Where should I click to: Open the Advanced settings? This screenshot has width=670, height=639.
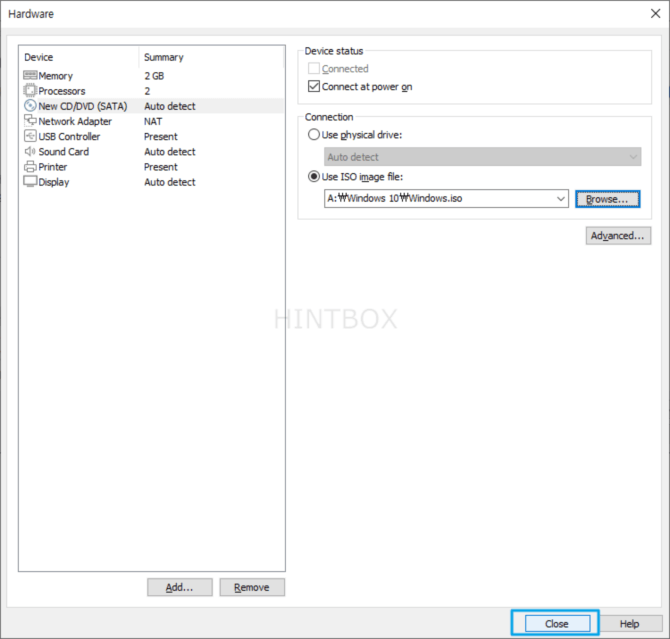point(618,236)
